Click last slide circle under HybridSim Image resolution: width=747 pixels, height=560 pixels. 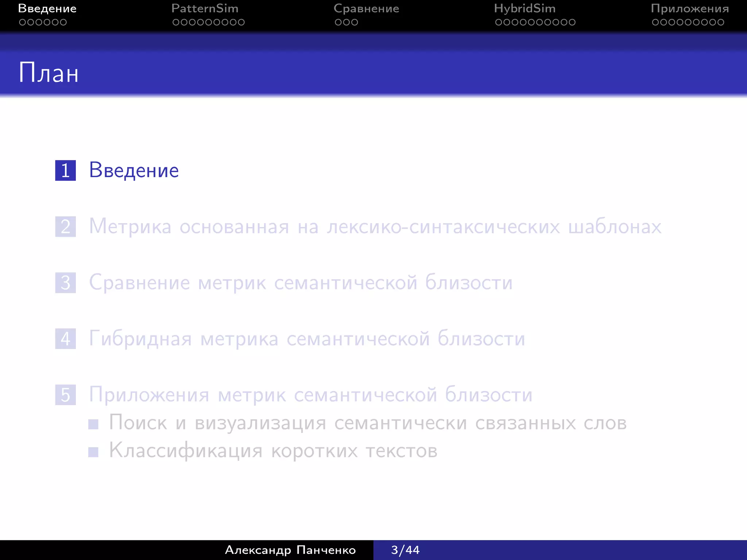click(x=572, y=22)
